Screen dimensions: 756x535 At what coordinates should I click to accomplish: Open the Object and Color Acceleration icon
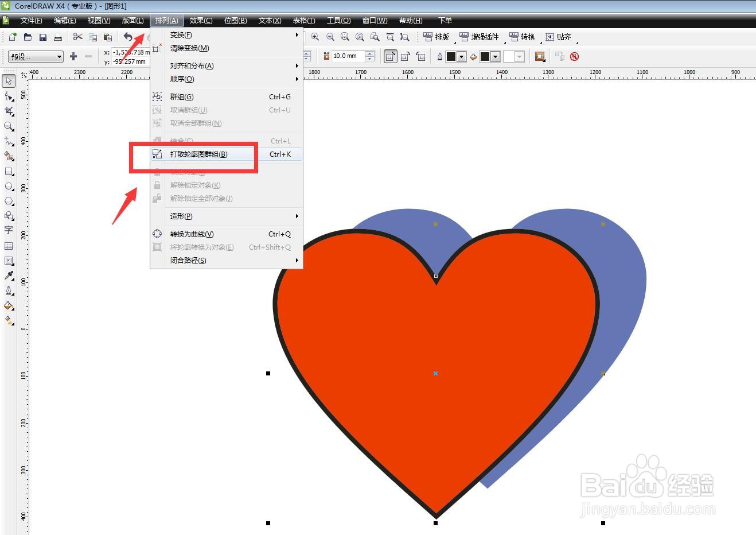pos(540,56)
